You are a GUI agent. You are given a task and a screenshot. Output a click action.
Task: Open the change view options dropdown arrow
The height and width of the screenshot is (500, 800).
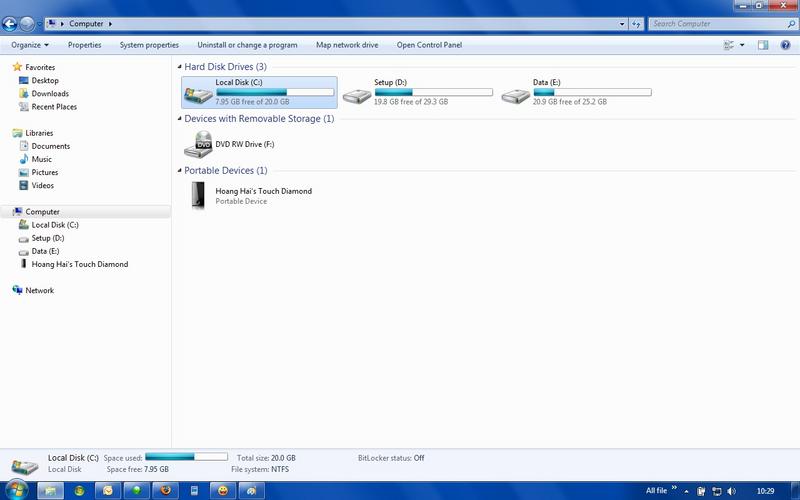(x=742, y=45)
